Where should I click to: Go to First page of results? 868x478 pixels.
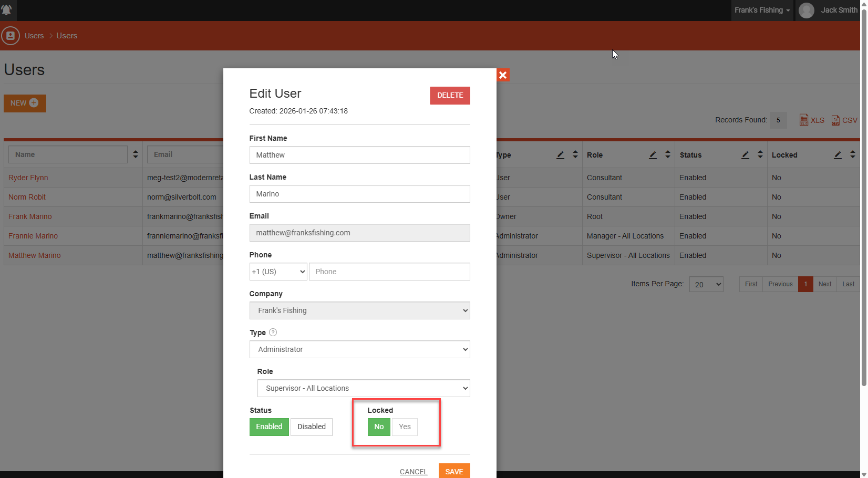coord(751,284)
